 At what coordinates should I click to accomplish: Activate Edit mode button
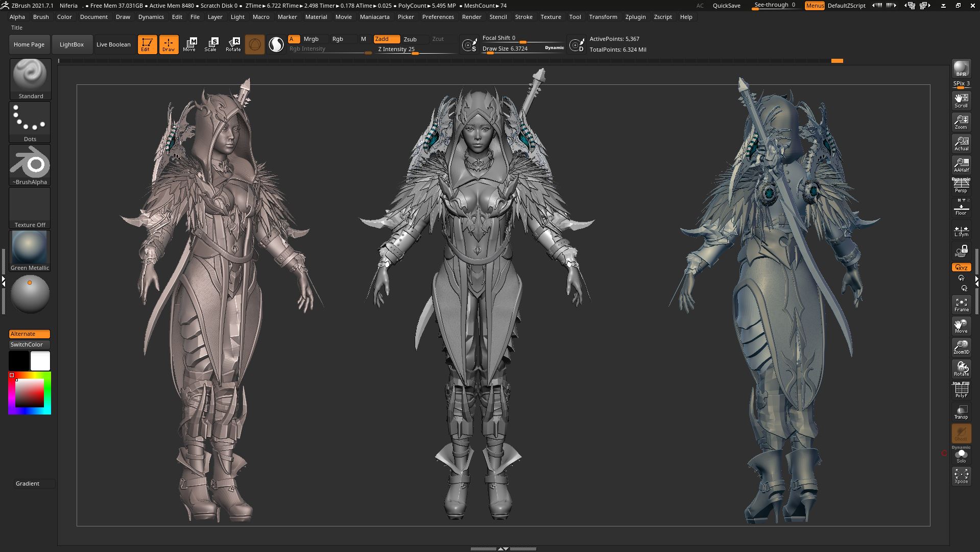pyautogui.click(x=147, y=44)
